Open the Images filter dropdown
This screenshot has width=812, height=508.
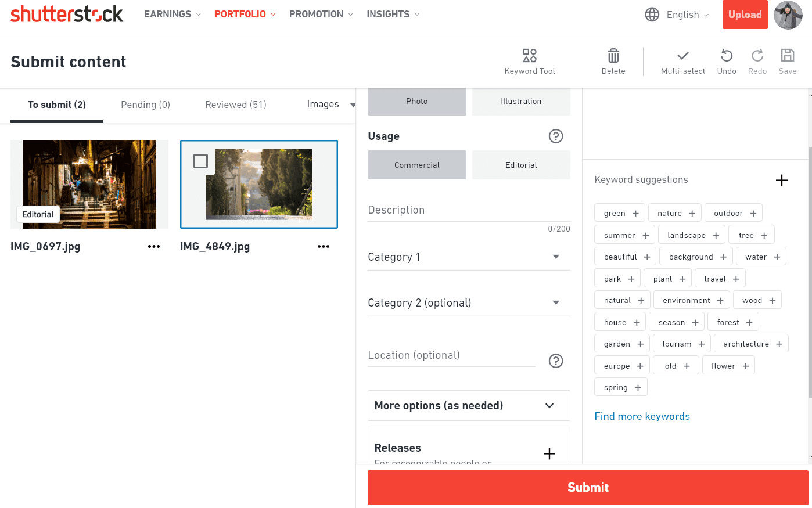point(331,105)
